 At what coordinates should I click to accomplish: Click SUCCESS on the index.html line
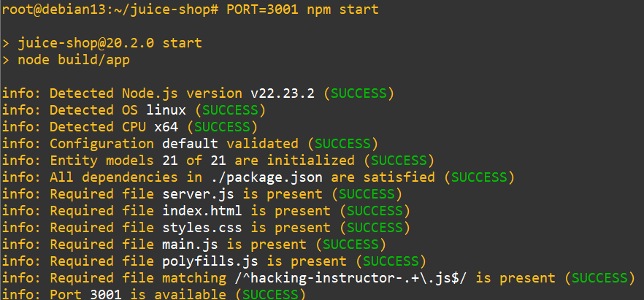[375, 211]
